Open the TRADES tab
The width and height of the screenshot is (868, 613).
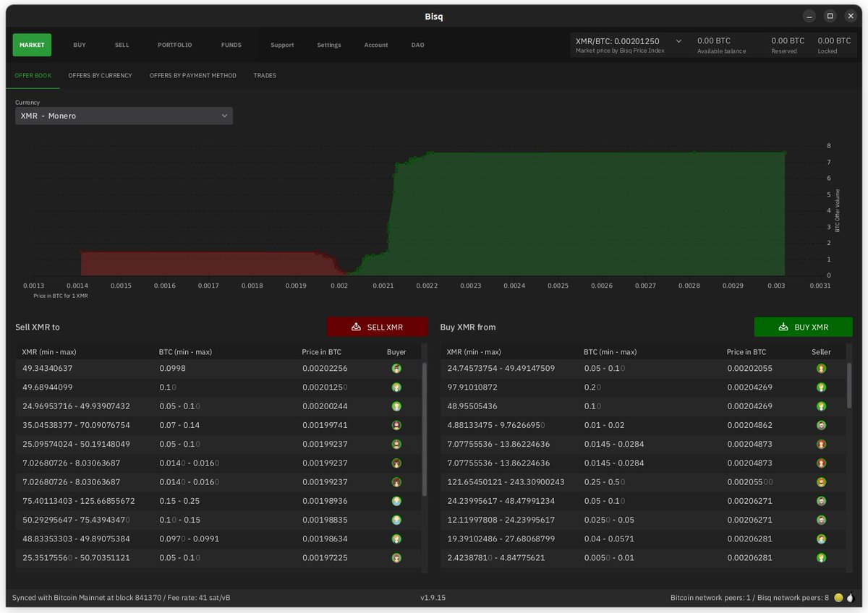[265, 76]
